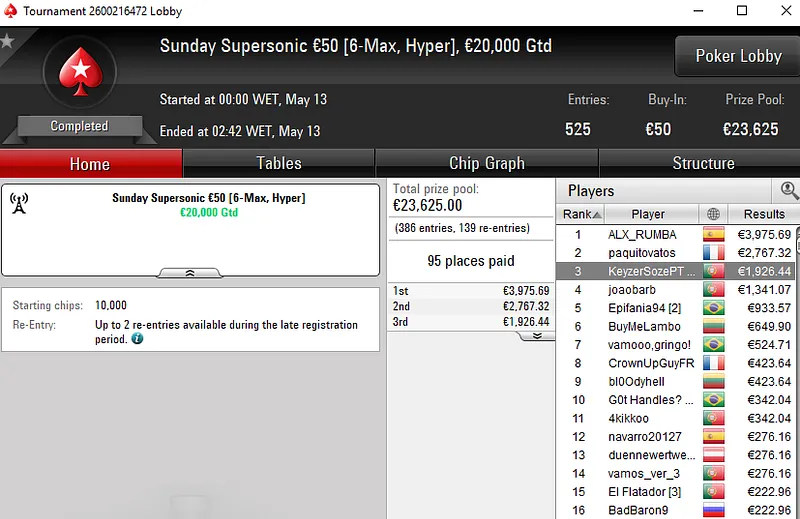Open the Chip Graph tab
This screenshot has width=800, height=519.
487,164
